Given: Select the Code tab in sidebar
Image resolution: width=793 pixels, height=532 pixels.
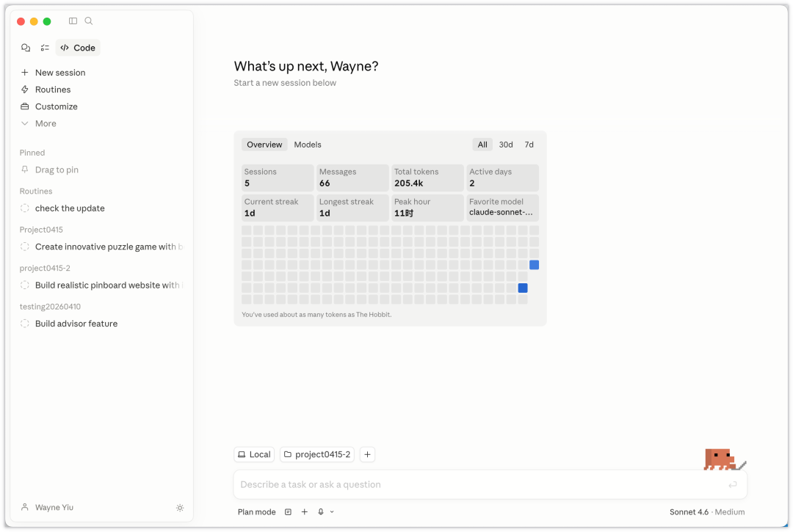Looking at the screenshot, I should (78, 48).
